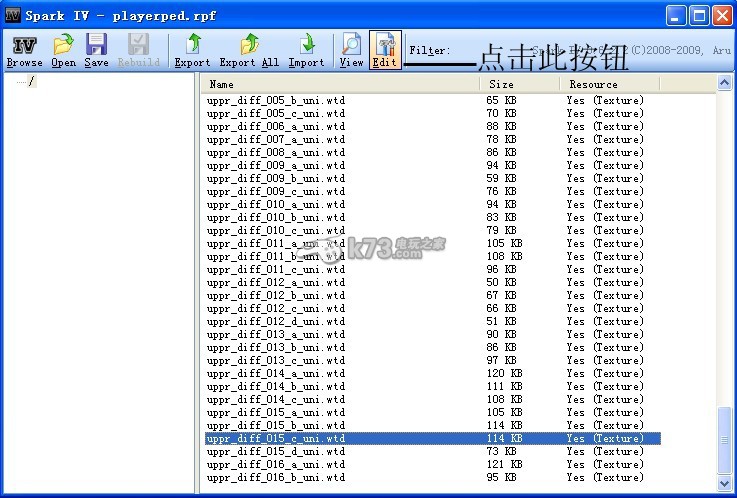This screenshot has height=498, width=737.
Task: Save the archive using Save icon
Action: pos(96,50)
